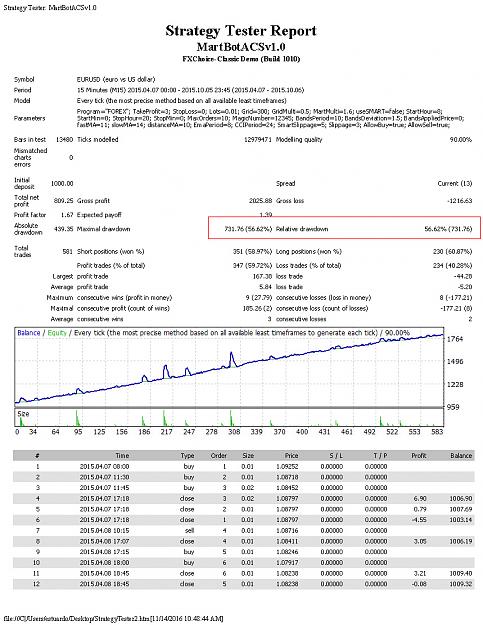The image size is (483, 625).
Task: Select the gross loss value '-1216.63'
Action: 459,200
